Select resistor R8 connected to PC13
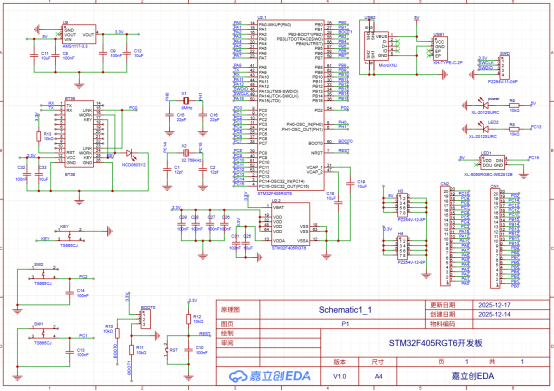554x391 pixels. [x=514, y=129]
